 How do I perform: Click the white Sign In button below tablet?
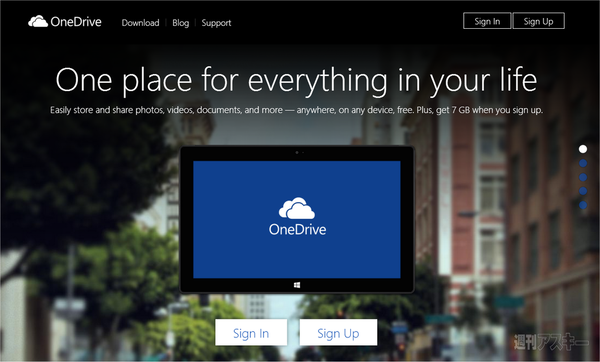pos(251,333)
